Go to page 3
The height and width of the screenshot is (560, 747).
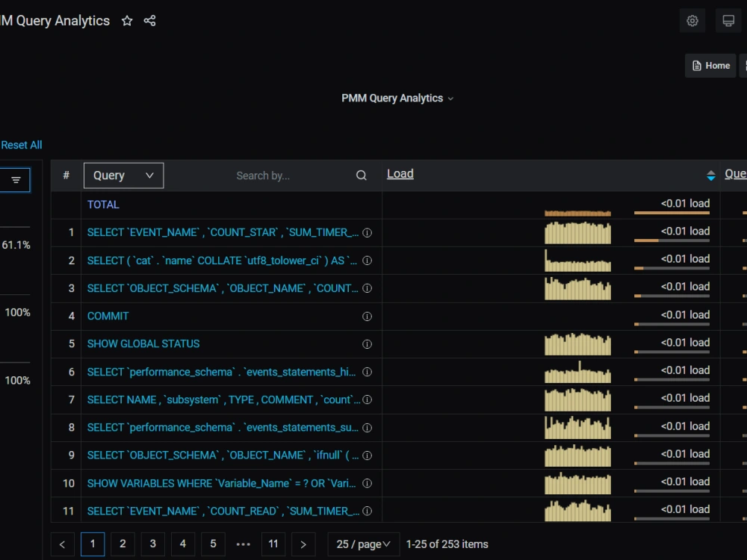pos(152,544)
